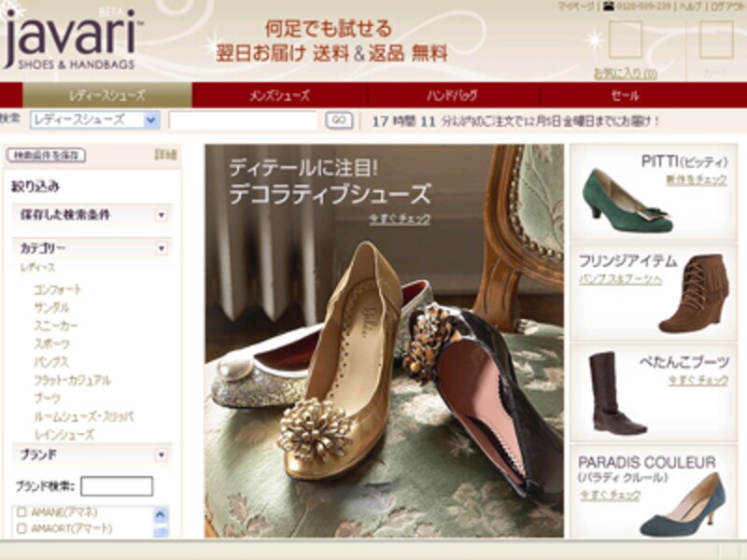Click the PITTI(ピッティ) title text
Viewport: 747px width, 560px height.
tap(684, 161)
